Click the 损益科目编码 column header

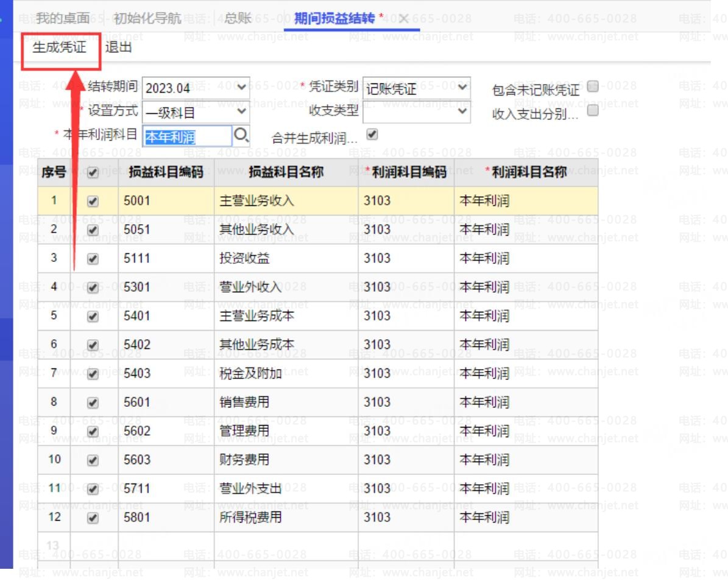(x=166, y=172)
